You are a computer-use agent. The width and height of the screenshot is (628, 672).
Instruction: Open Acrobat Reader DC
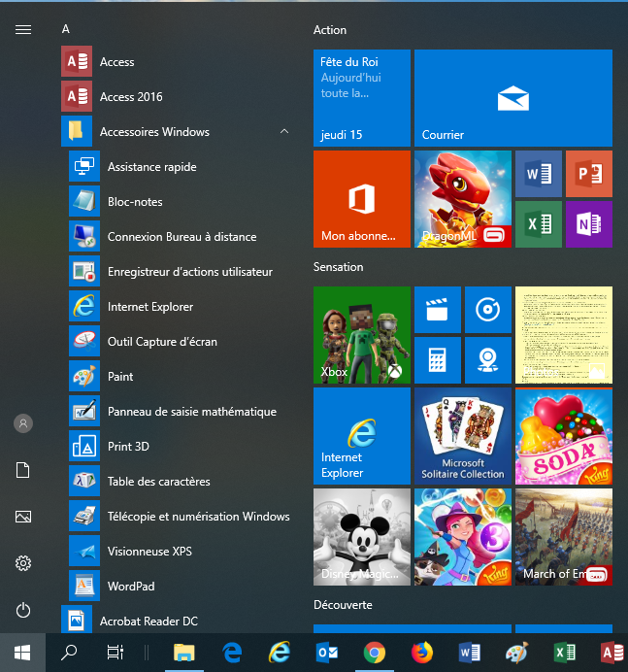[x=178, y=620]
